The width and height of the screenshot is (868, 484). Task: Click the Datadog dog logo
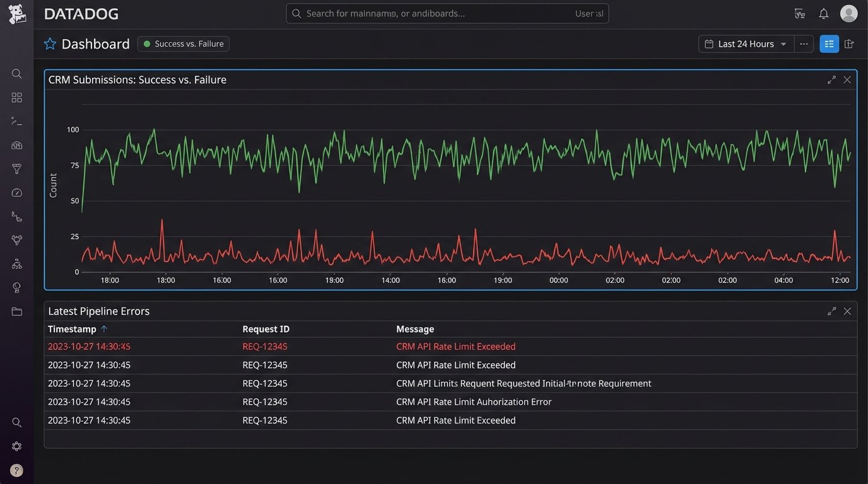[17, 14]
